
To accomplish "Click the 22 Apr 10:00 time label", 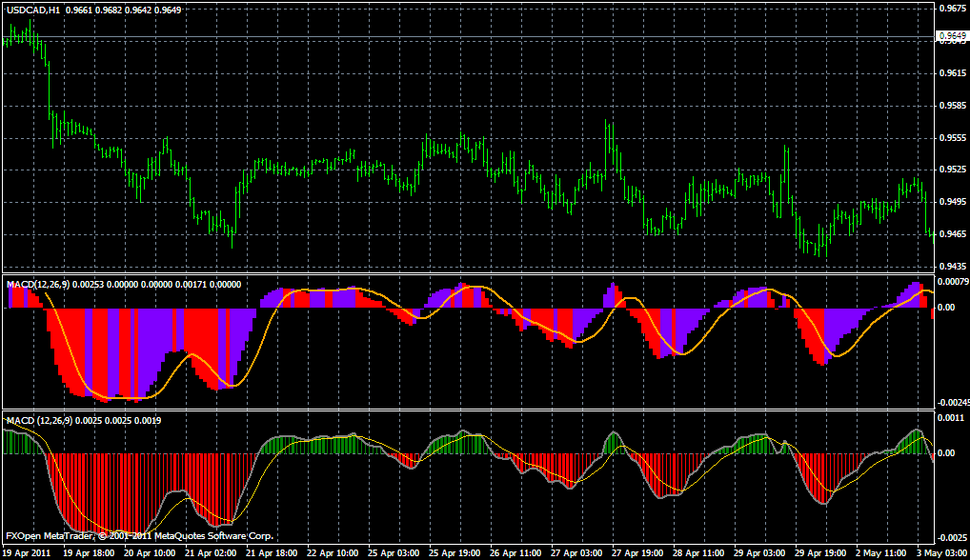I will (333, 552).
